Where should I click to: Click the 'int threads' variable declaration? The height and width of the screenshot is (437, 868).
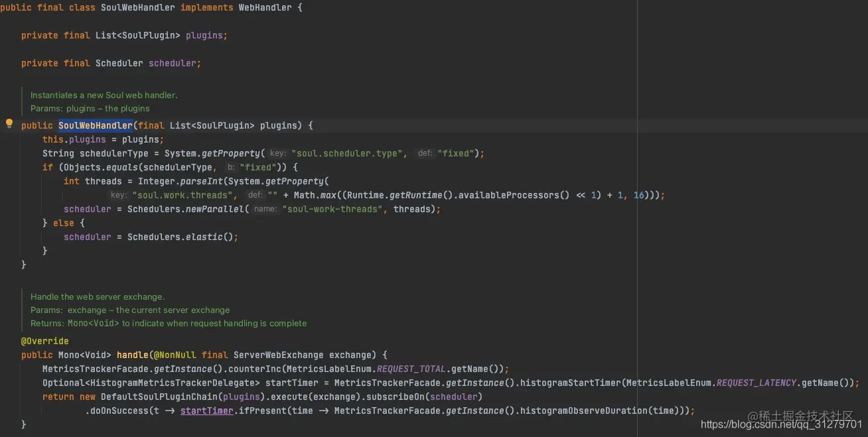click(x=93, y=181)
